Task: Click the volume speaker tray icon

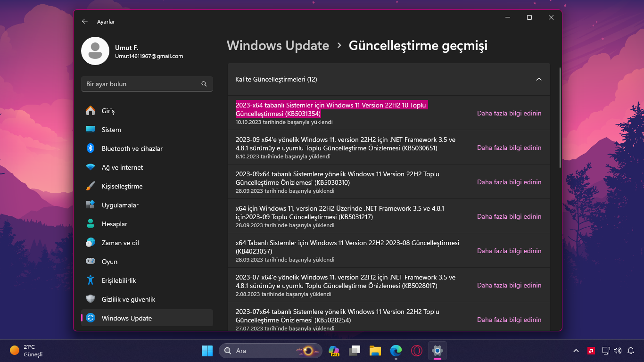Action: pyautogui.click(x=618, y=351)
